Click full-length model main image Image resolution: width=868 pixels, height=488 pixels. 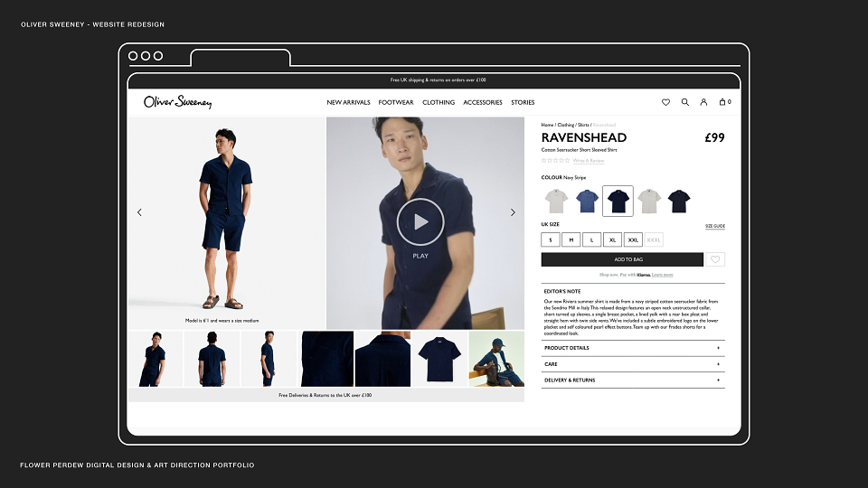pos(226,223)
